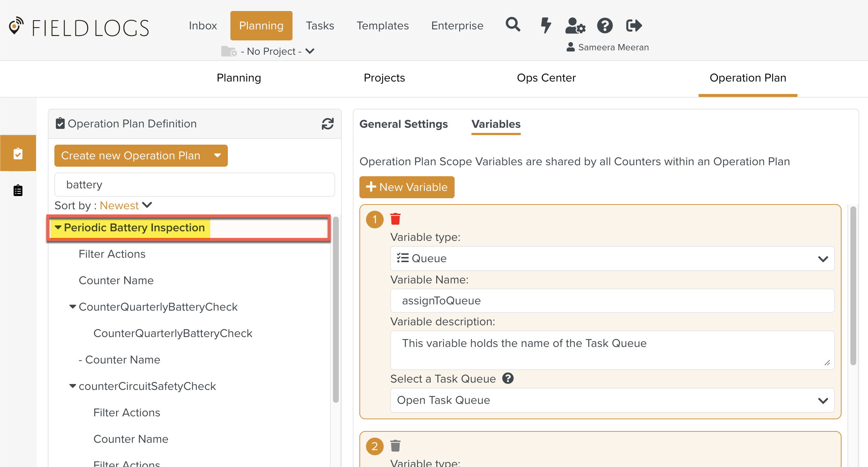Open the lightning bolt quick actions icon

coord(546,25)
